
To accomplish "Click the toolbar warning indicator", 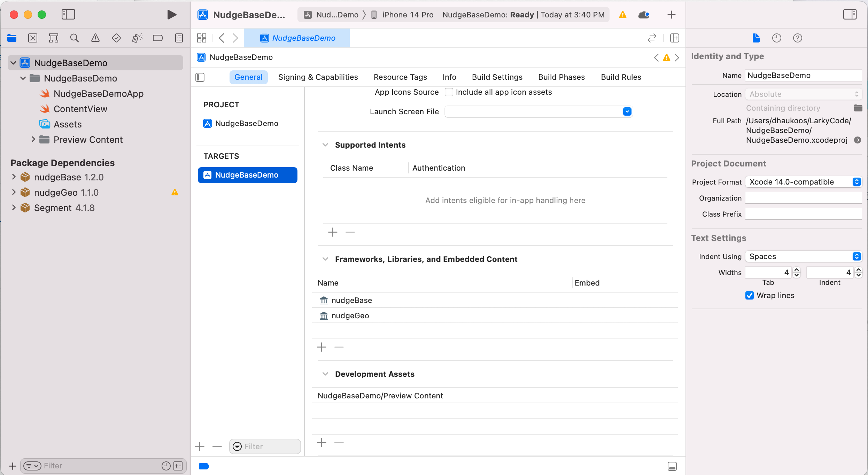I will tap(623, 15).
